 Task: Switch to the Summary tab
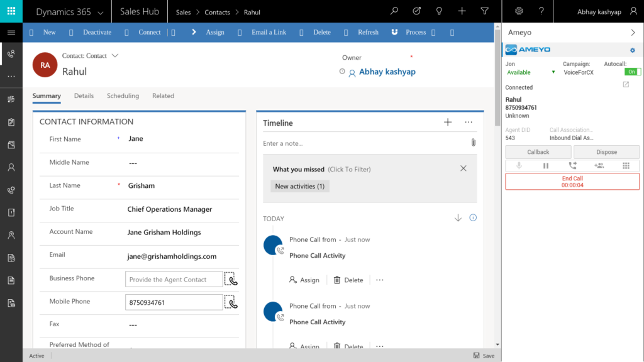[47, 96]
